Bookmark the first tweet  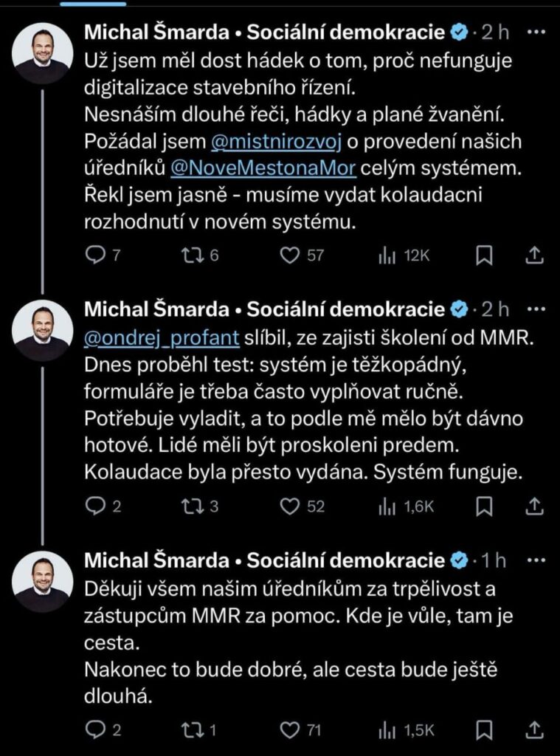coord(484,255)
